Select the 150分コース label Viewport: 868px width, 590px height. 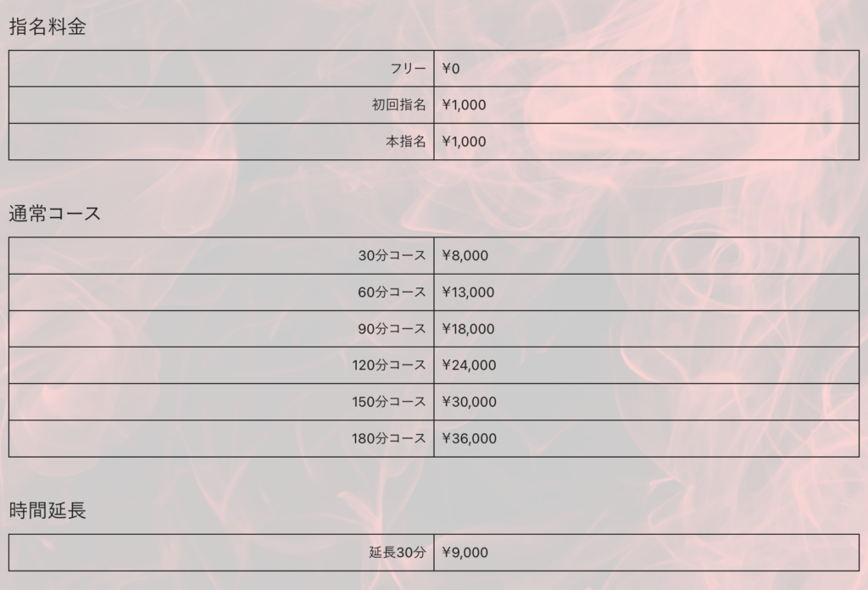(x=389, y=402)
